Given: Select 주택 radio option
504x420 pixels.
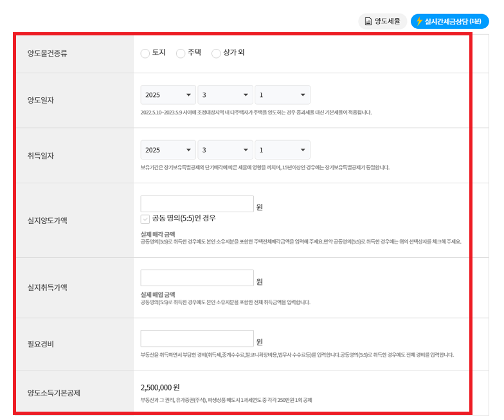Looking at the screenshot, I should [x=181, y=53].
